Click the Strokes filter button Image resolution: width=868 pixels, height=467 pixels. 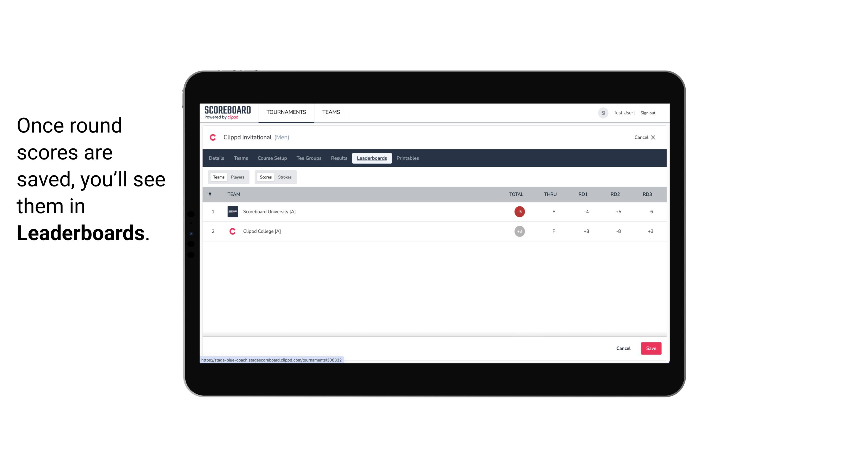[x=285, y=177]
